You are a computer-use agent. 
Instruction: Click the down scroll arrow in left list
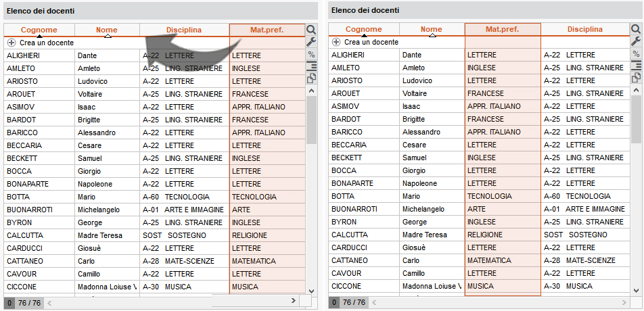click(311, 291)
